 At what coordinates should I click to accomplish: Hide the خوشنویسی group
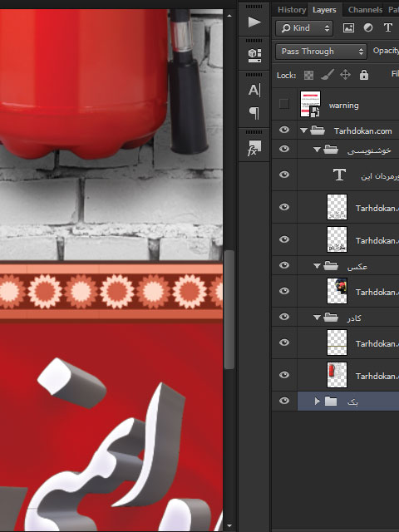point(284,149)
